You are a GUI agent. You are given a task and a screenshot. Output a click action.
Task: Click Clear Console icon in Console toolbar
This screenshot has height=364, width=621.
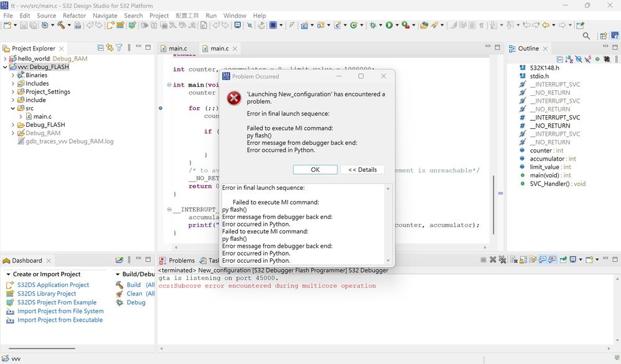(x=513, y=259)
